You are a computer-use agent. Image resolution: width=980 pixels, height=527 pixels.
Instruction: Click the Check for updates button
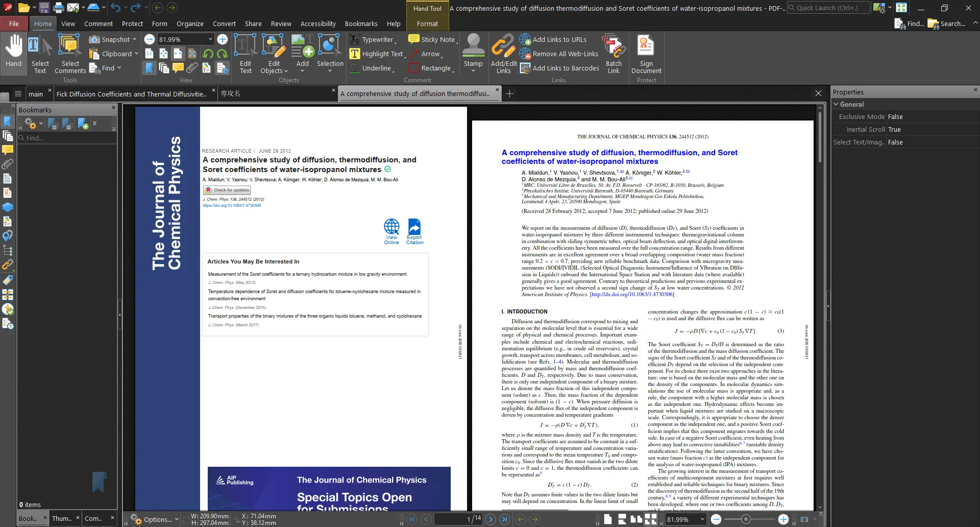pos(226,190)
